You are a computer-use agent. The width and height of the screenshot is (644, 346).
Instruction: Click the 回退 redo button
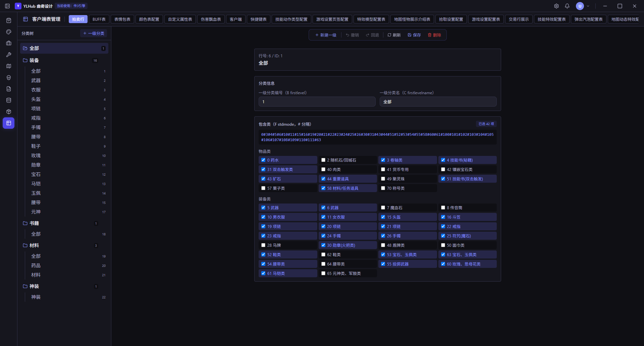click(x=372, y=35)
